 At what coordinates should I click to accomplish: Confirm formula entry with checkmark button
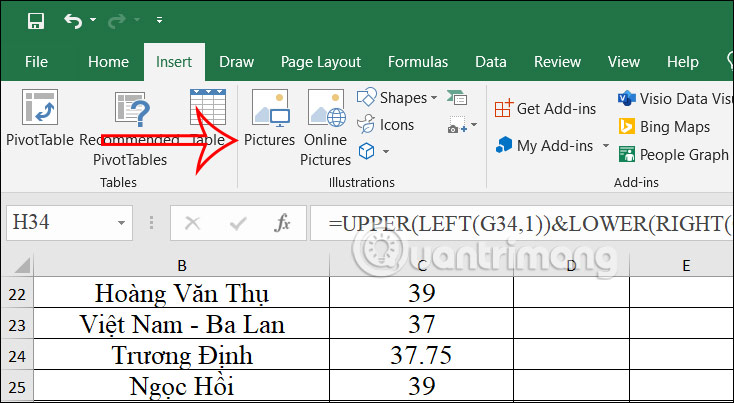[x=238, y=223]
